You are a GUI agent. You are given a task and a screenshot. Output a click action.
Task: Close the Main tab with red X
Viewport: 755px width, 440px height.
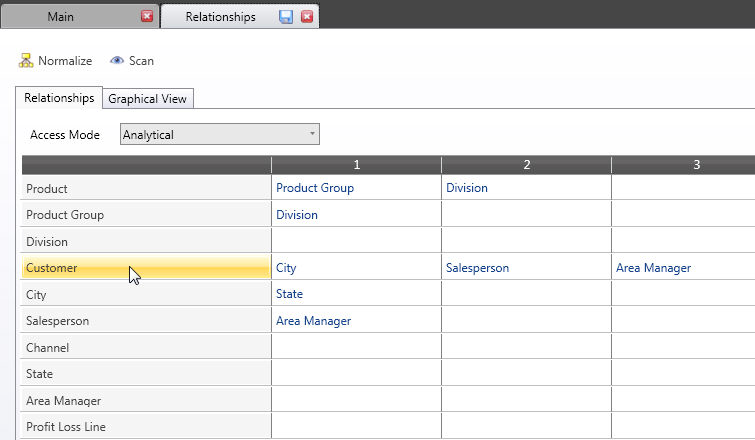[147, 16]
